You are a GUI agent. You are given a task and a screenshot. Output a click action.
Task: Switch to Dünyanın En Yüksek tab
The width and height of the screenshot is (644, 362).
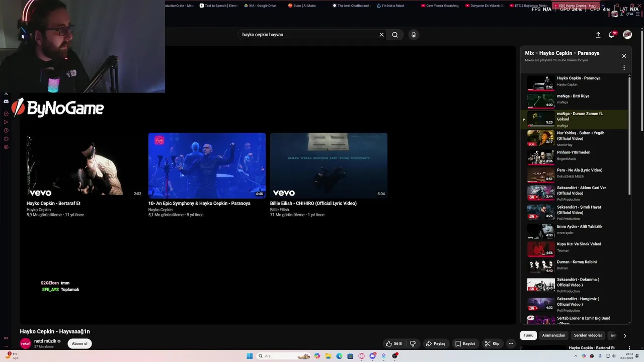point(484,6)
